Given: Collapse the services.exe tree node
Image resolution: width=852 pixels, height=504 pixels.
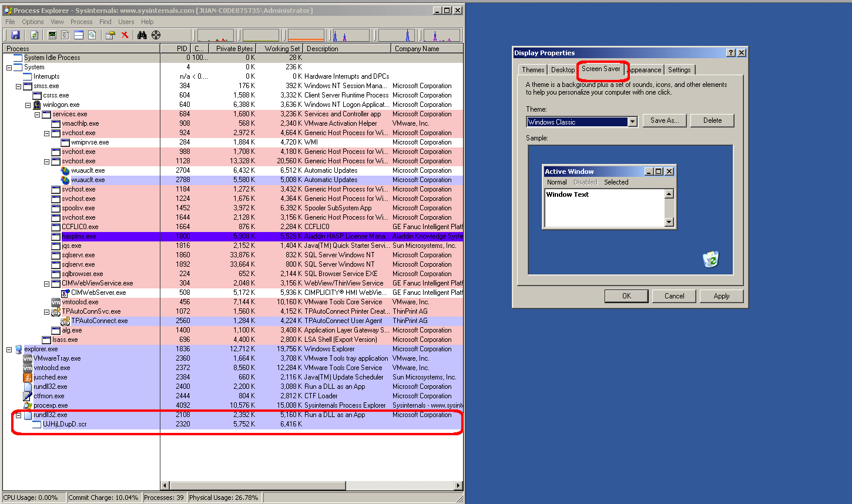Looking at the screenshot, I should click(38, 115).
